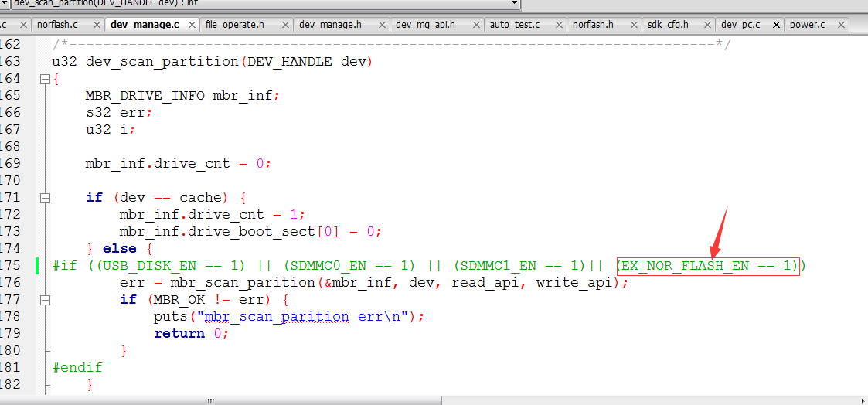The width and height of the screenshot is (868, 405).
Task: Collapse the if (dev == cache) fold marker
Action: [x=46, y=198]
